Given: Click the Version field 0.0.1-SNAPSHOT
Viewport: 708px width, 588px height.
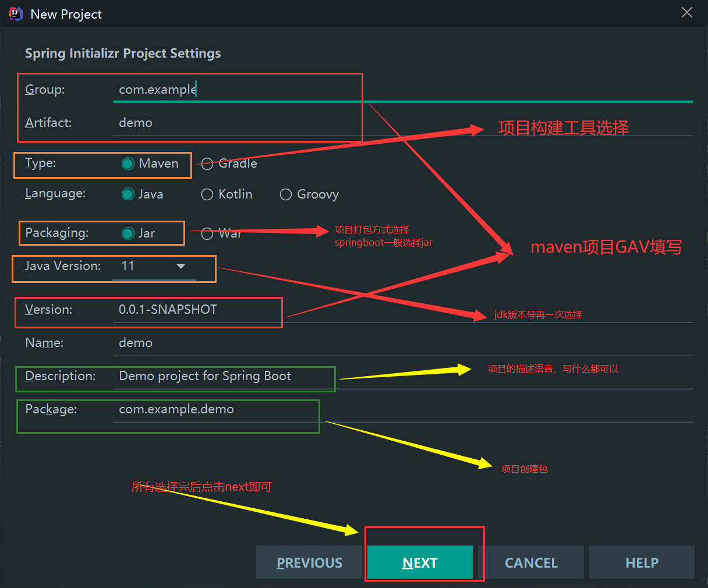Looking at the screenshot, I should click(403, 310).
